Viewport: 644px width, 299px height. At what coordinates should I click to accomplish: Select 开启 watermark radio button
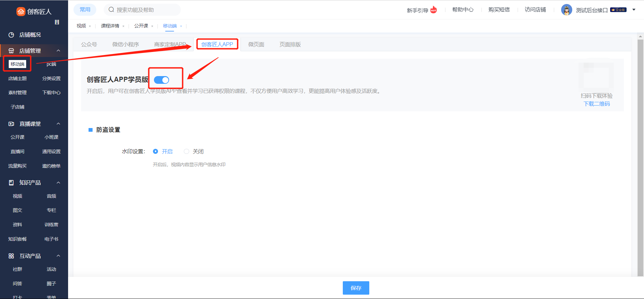155,152
